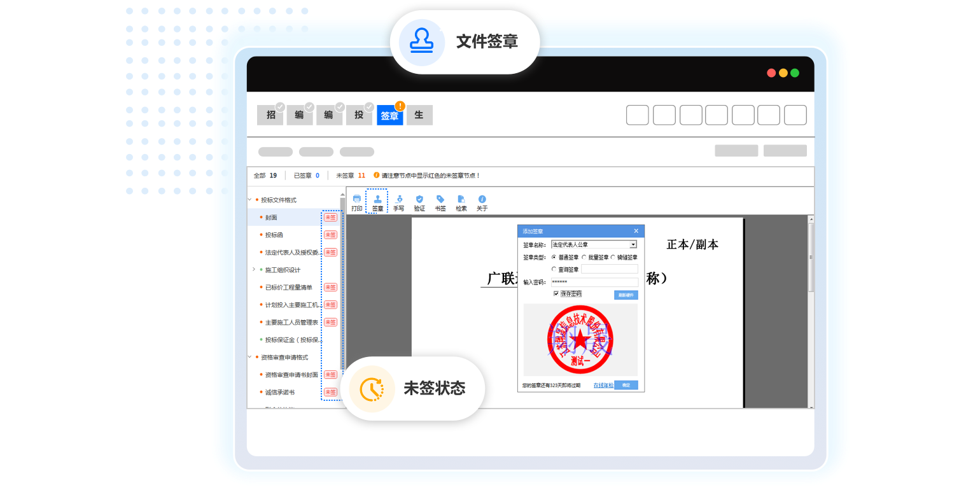980x490 pixels.
Task: Expand the 施工组织设计 tree node
Action: pyautogui.click(x=254, y=270)
